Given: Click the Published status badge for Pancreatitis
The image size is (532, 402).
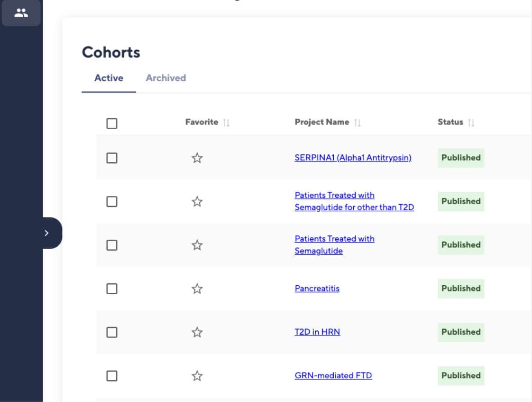Looking at the screenshot, I should point(460,289).
